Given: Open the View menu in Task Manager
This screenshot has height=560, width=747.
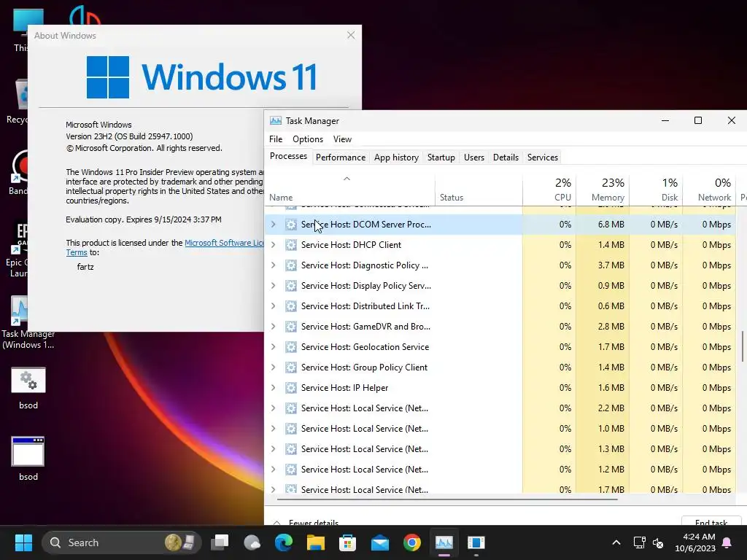Looking at the screenshot, I should [x=342, y=139].
